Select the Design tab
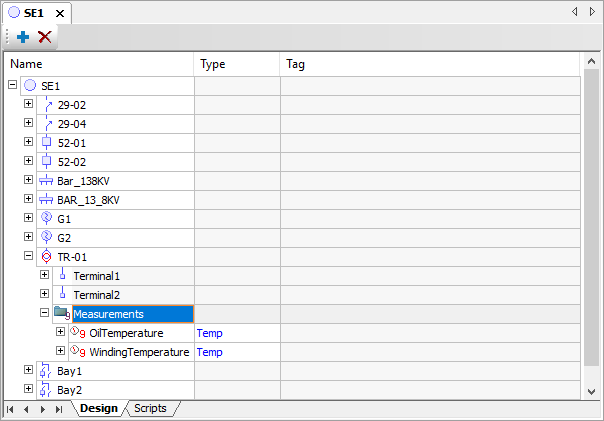Screen dimensions: 604x421 pyautogui.click(x=98, y=409)
